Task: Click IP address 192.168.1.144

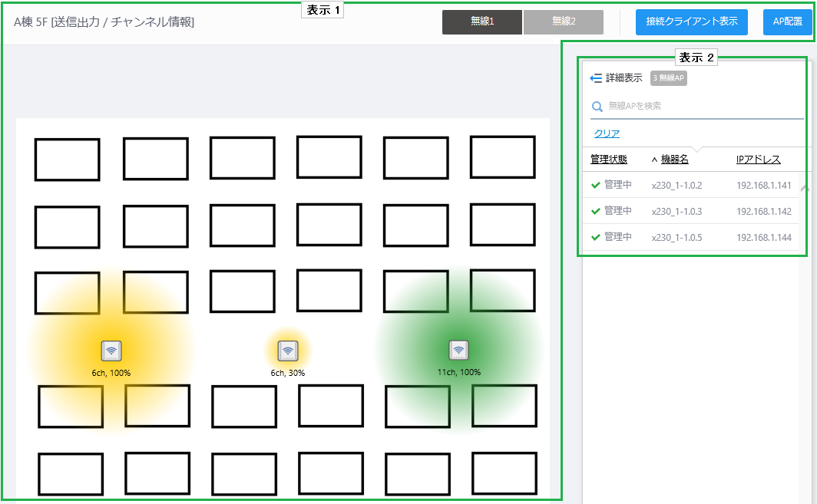Action: point(764,237)
